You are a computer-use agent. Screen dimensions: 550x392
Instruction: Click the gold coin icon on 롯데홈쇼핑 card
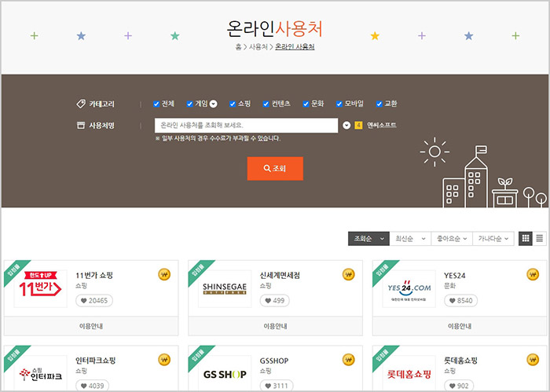click(533, 359)
